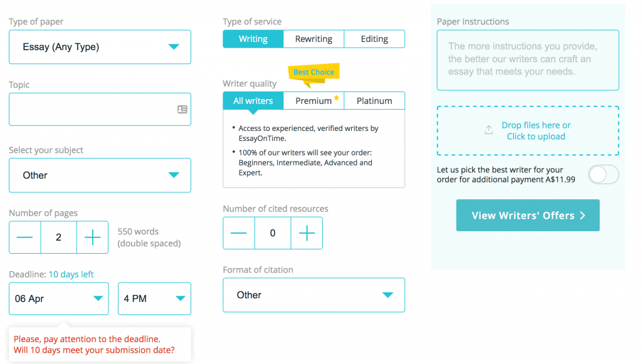Click into the Paper instructions text area
This screenshot has height=364, width=642.
pyautogui.click(x=528, y=60)
